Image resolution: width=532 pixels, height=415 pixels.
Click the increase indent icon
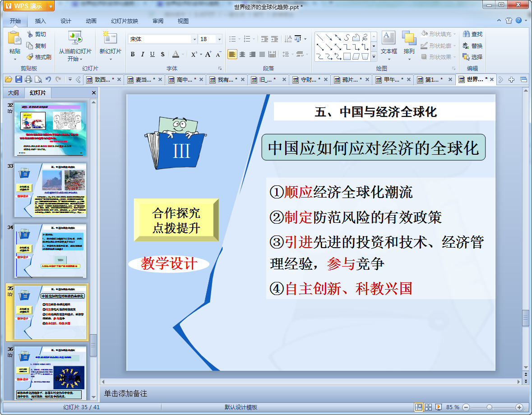274,39
